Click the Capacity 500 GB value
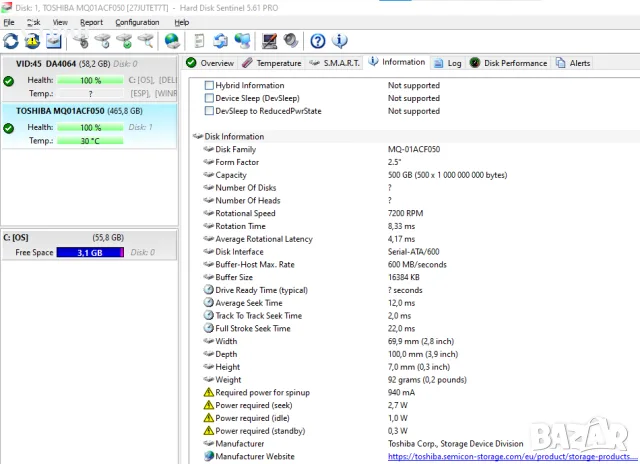The width and height of the screenshot is (640, 464). tap(447, 175)
